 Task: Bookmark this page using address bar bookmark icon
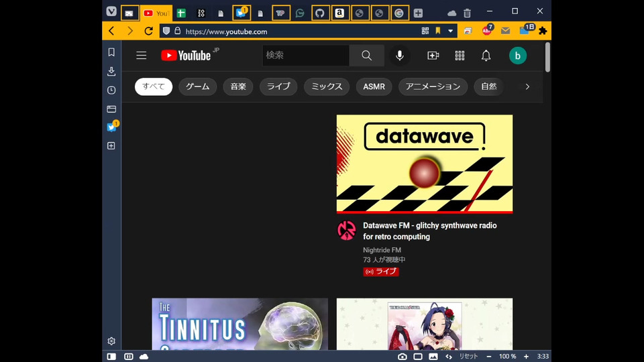tap(438, 31)
